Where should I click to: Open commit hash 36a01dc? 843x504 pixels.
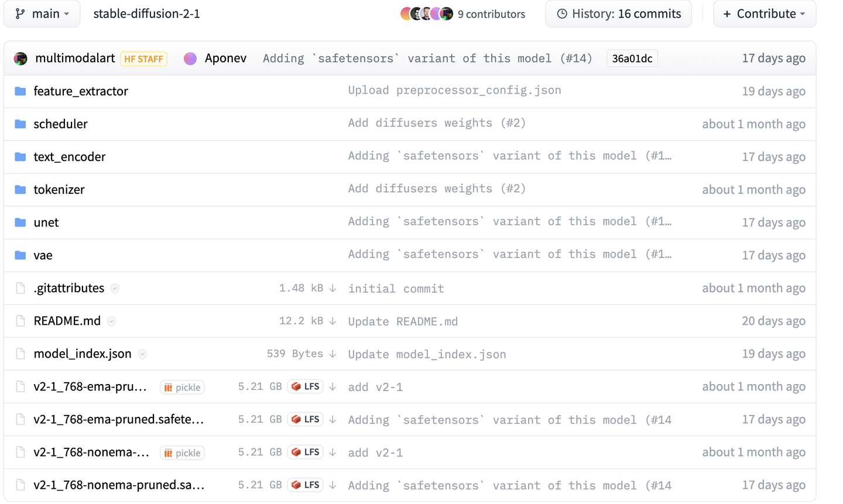click(x=632, y=59)
